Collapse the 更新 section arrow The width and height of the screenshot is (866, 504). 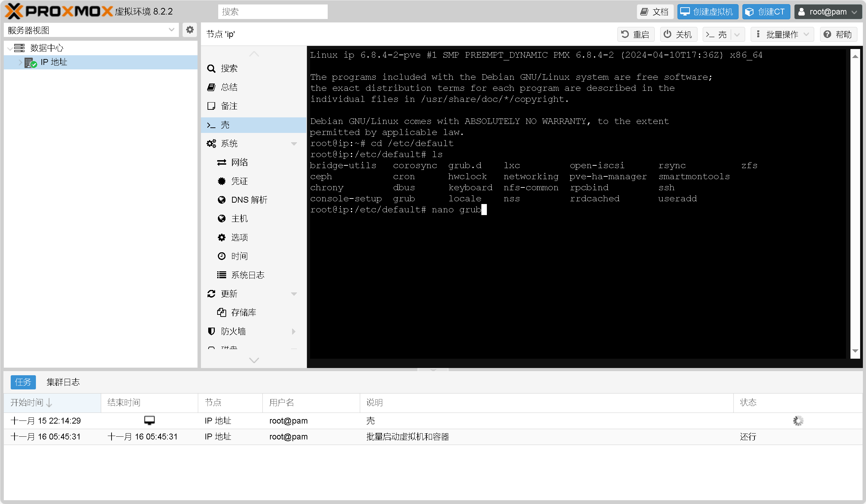click(x=294, y=294)
